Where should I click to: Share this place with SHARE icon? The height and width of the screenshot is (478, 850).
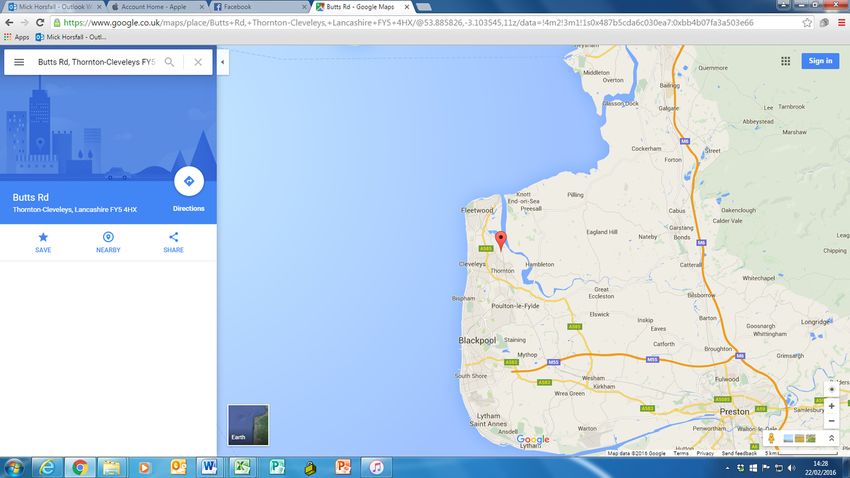[x=173, y=242]
